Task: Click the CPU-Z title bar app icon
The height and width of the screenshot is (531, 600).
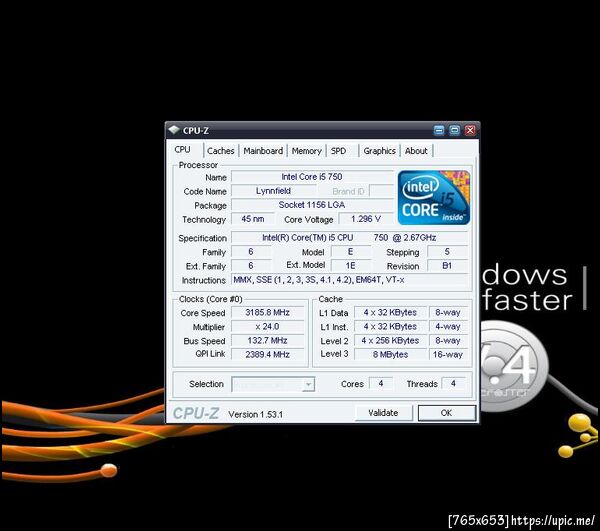Action: click(x=174, y=130)
